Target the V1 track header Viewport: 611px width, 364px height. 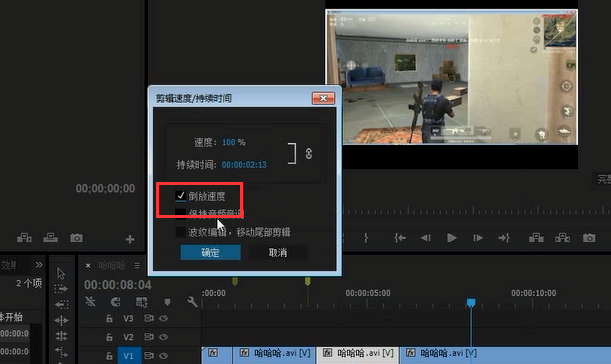pos(129,355)
